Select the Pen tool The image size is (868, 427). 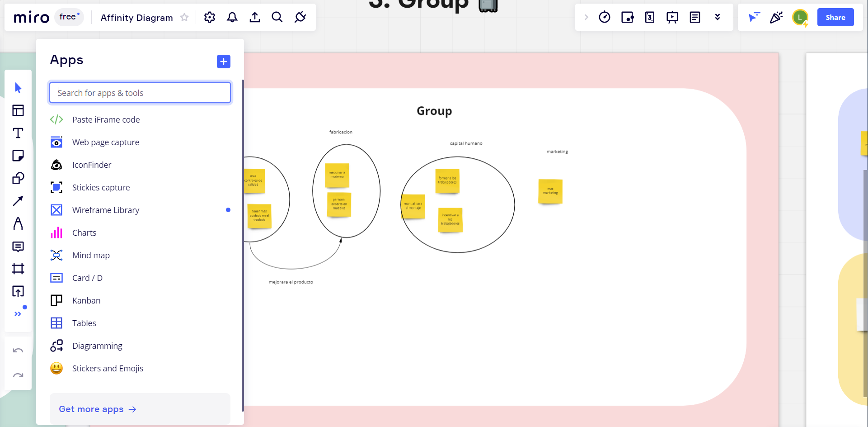tap(18, 223)
